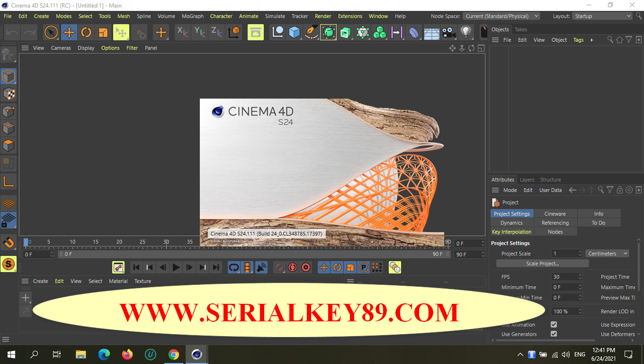
Task: Toggle the Enable Snap magnet icon
Action: [9, 242]
